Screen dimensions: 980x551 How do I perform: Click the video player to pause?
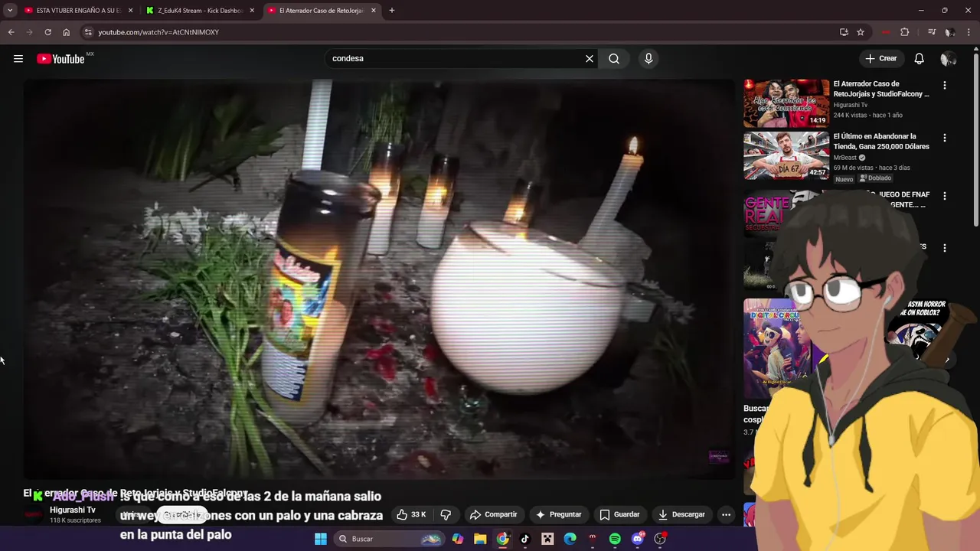379,279
